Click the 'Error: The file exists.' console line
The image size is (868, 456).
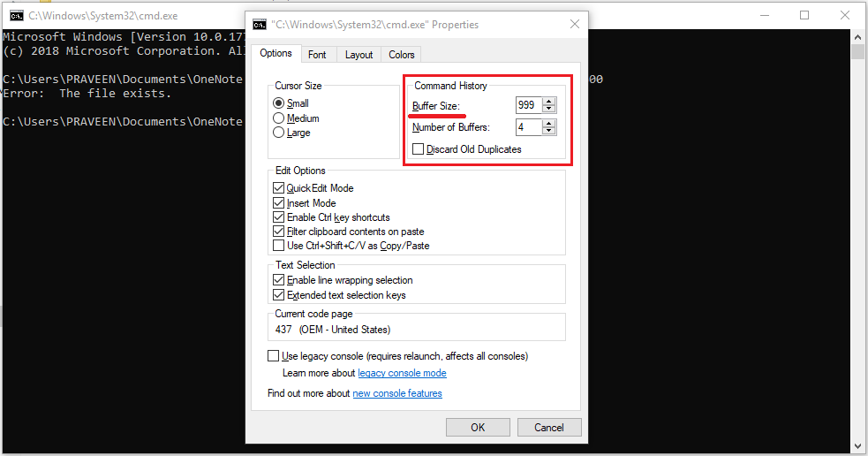[87, 94]
